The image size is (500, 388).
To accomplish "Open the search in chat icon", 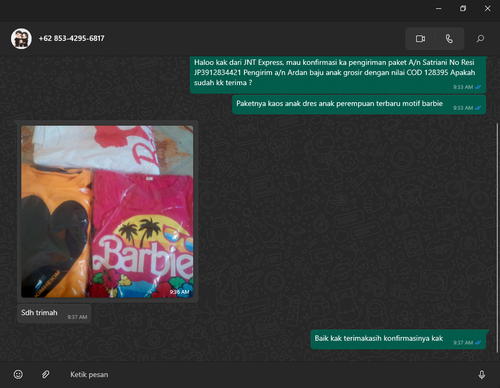I will click(x=480, y=39).
